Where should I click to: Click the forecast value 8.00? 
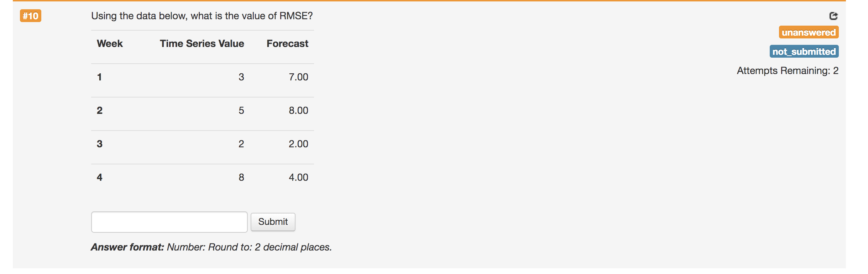pos(298,110)
